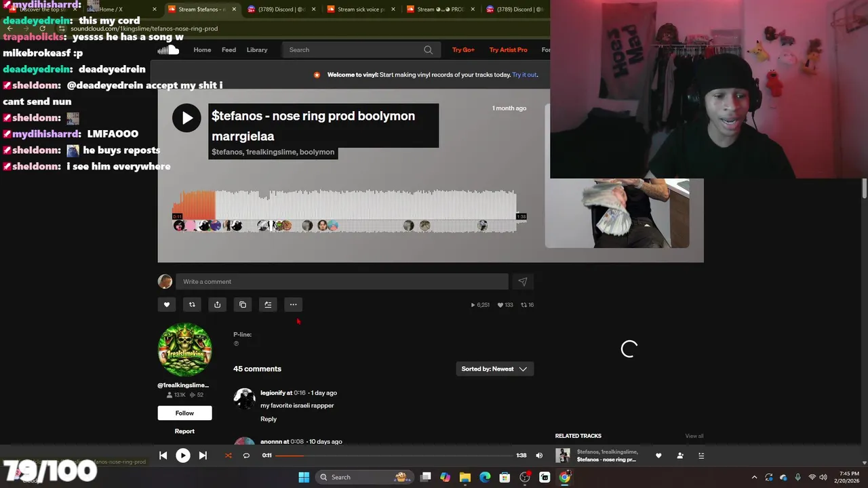Open Task View on the taskbar
The height and width of the screenshot is (488, 868).
tap(425, 477)
